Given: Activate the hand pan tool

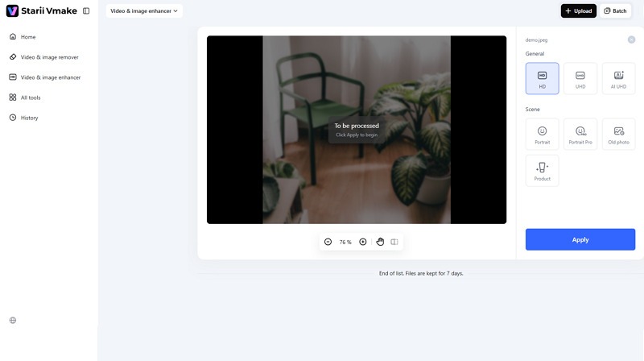Looking at the screenshot, I should pos(380,242).
